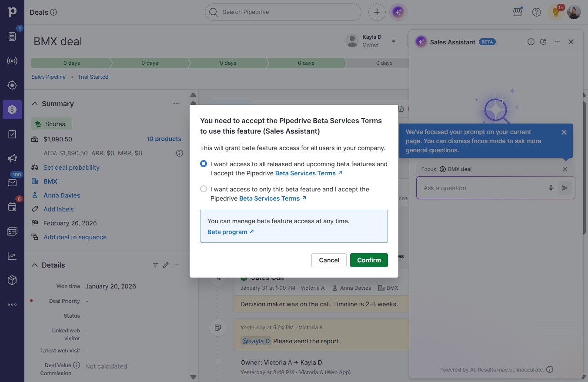
Task: Open Anna Davies contact link
Action: 62,195
